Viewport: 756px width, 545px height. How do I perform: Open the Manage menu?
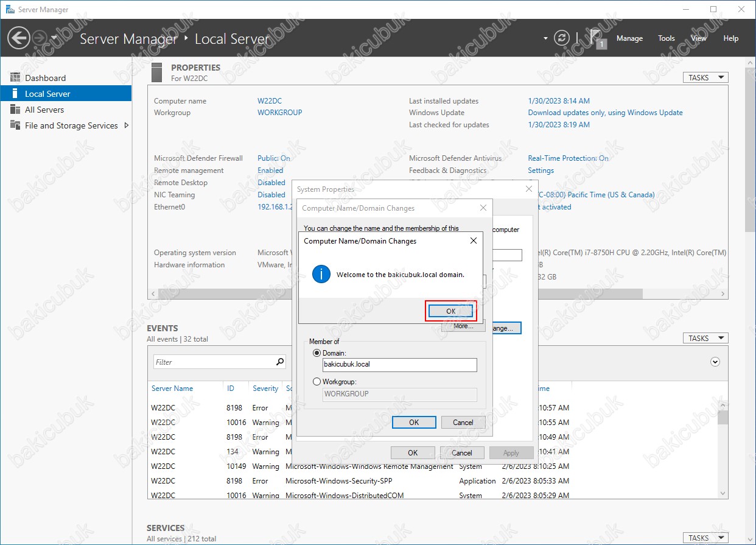pyautogui.click(x=629, y=38)
